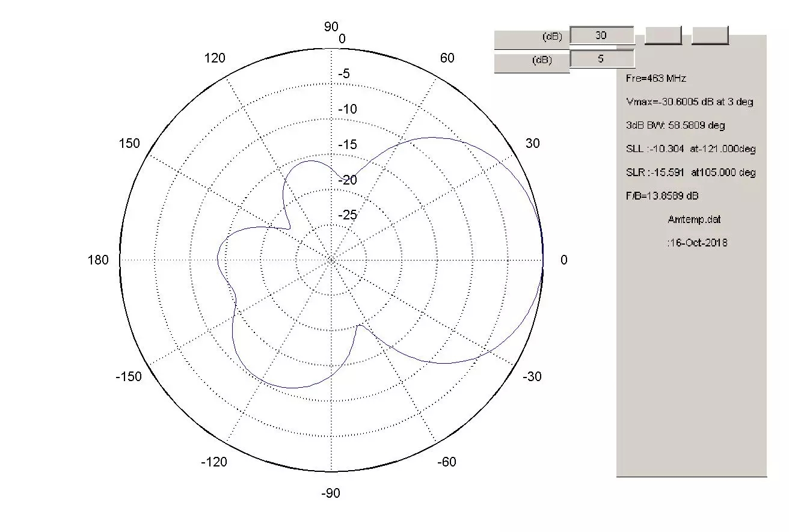Viewport: 789px width, 532px height.
Task: Click the -25 dB radial ring label
Action: 347,215
